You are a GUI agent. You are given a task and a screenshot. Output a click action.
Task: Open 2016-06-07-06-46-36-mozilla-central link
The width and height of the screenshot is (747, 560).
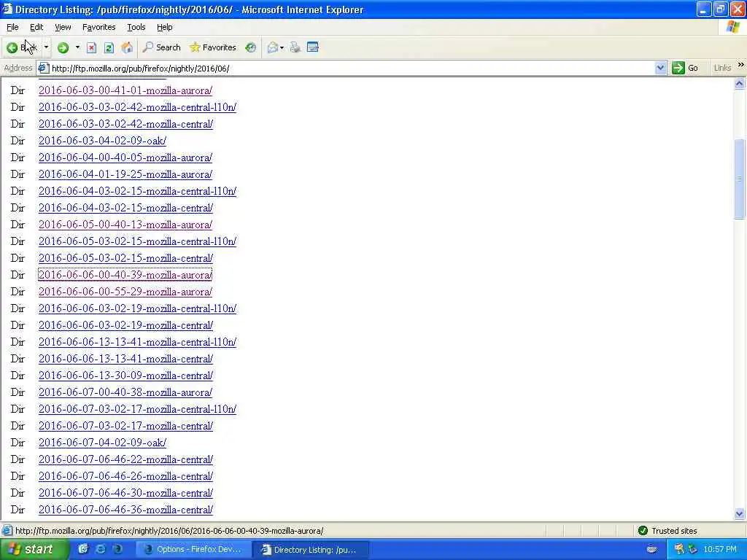click(x=125, y=510)
